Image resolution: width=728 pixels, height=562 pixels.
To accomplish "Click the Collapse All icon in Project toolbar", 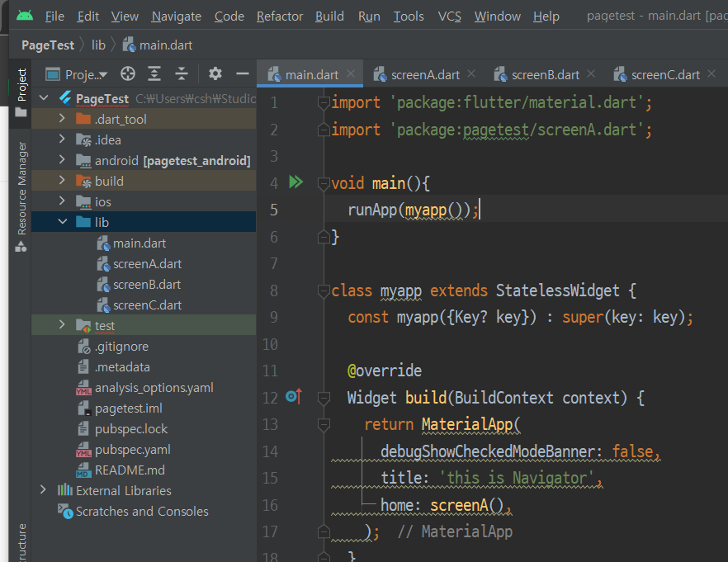I will coord(182,74).
